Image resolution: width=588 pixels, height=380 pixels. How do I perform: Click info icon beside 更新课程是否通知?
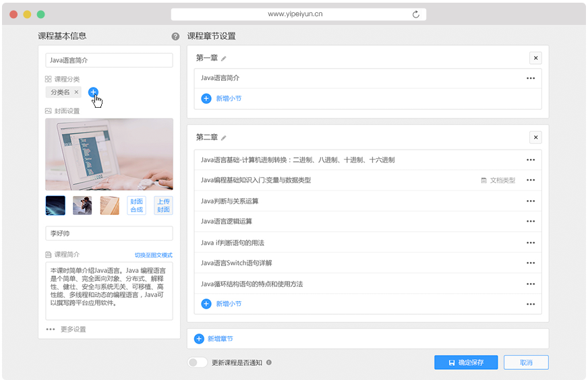coord(269,362)
